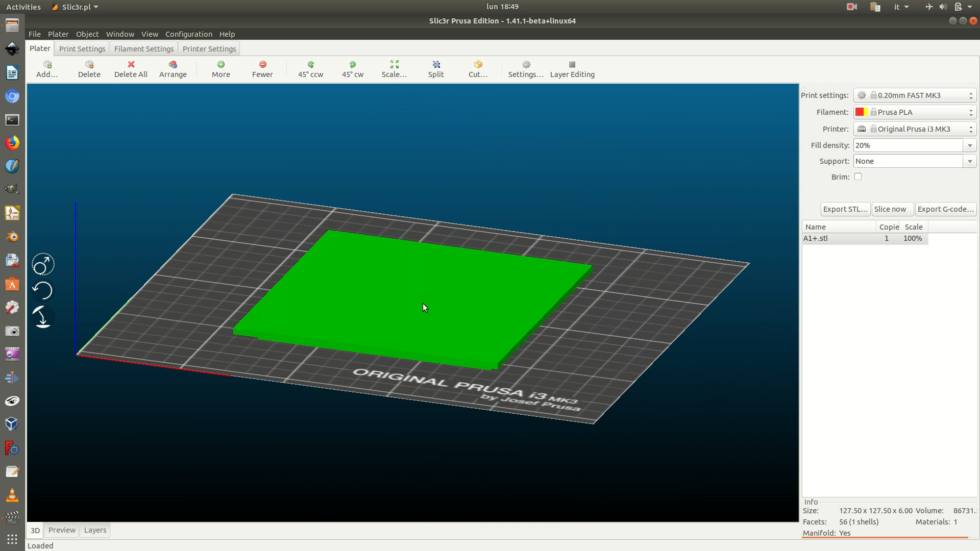980x551 pixels.
Task: Switch to Filament Settings tab
Action: pyautogui.click(x=144, y=49)
